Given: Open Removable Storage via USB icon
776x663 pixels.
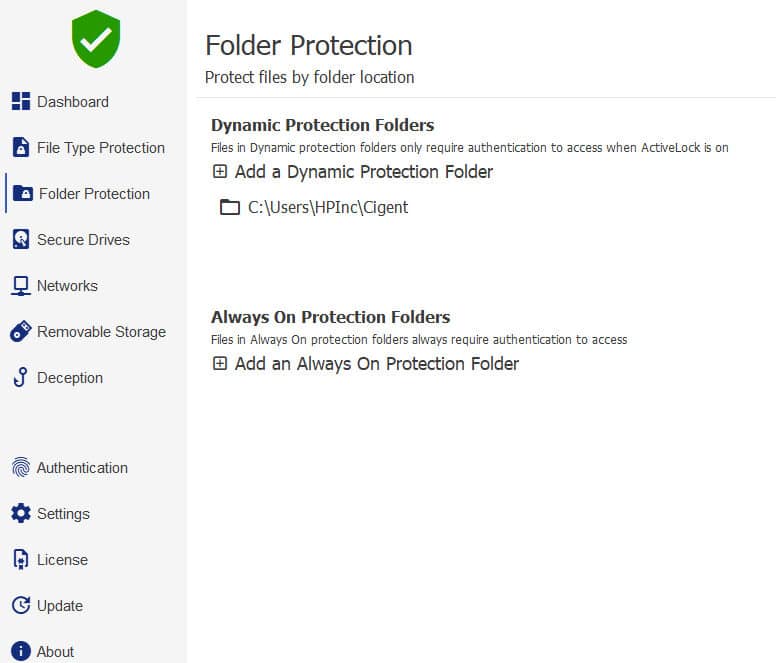Looking at the screenshot, I should point(21,331).
